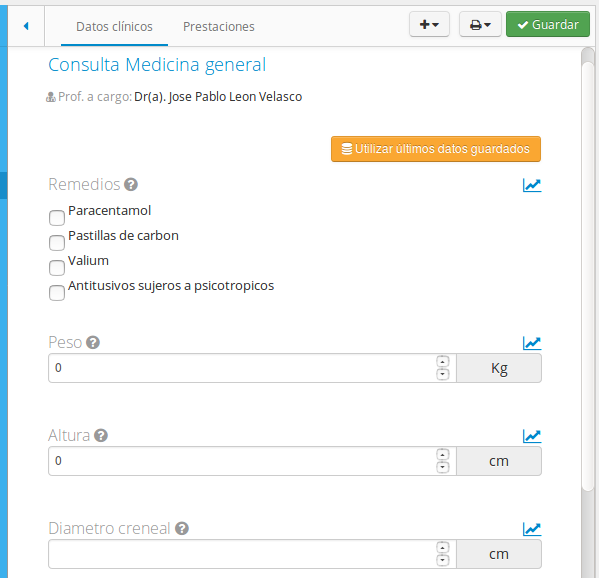Switch to the Prestaciones tab

(219, 26)
